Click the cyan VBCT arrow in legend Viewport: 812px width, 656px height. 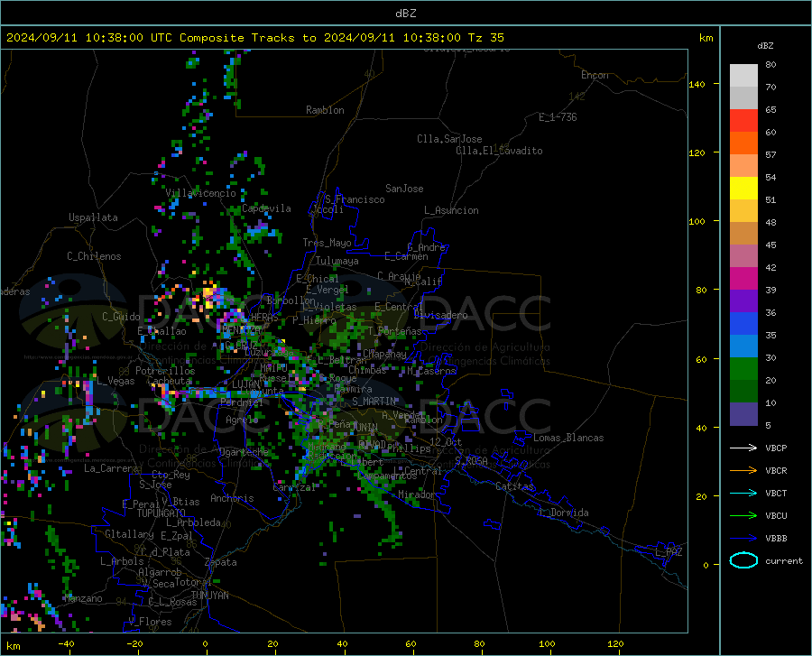pos(743,493)
